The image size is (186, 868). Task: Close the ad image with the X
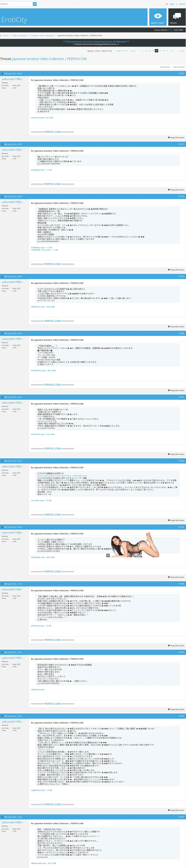[x=108, y=555]
